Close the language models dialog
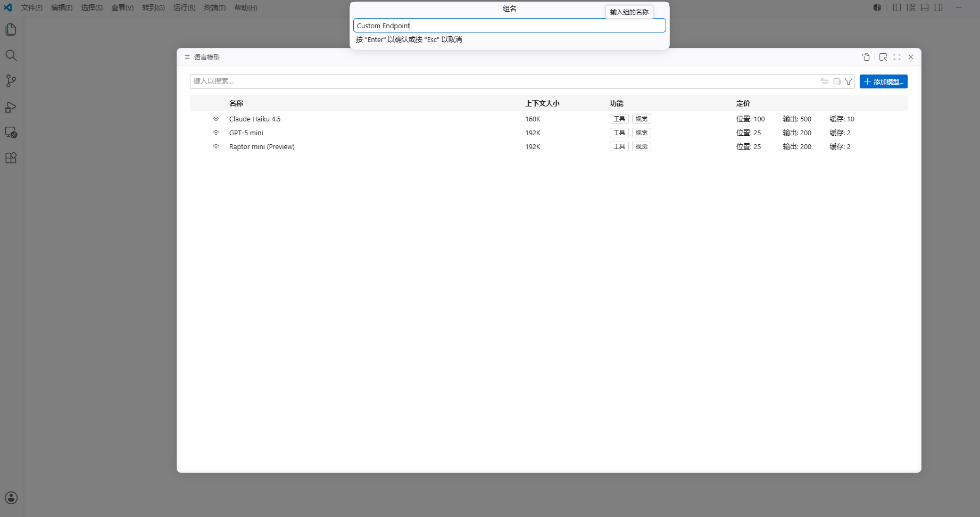 pos(911,57)
